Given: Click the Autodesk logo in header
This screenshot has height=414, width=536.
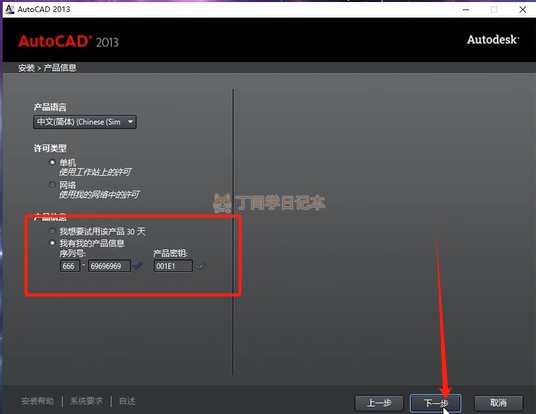Looking at the screenshot, I should (493, 40).
